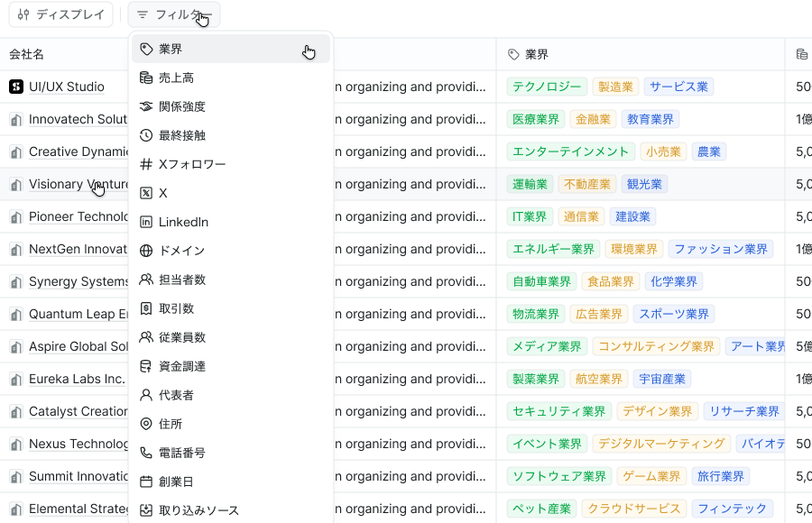812x523 pixels.
Task: Select 取り込みソース filter option
Action: pos(230,510)
